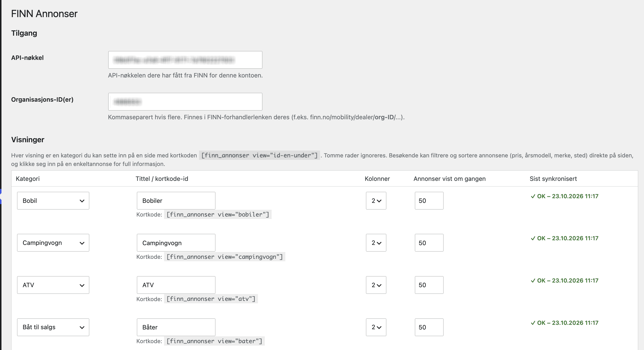This screenshot has height=350, width=644.
Task: Click the API key description text
Action: point(185,75)
